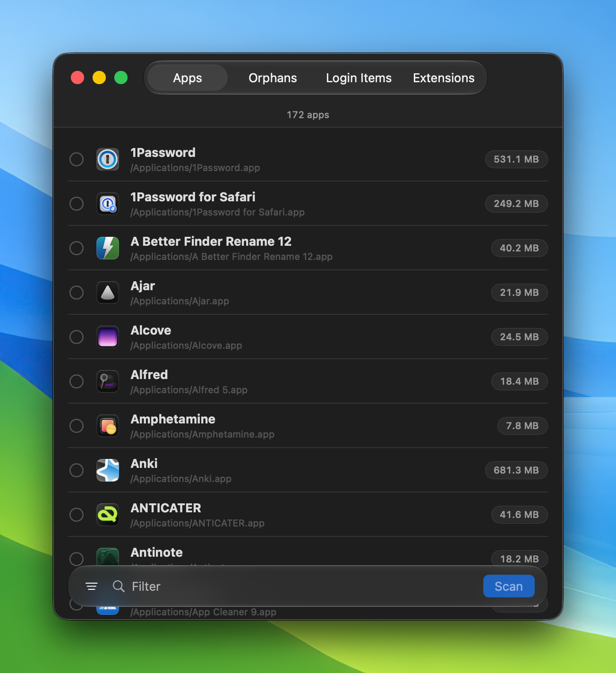
Task: Click the 531.1 MB size badge
Action: coord(516,159)
